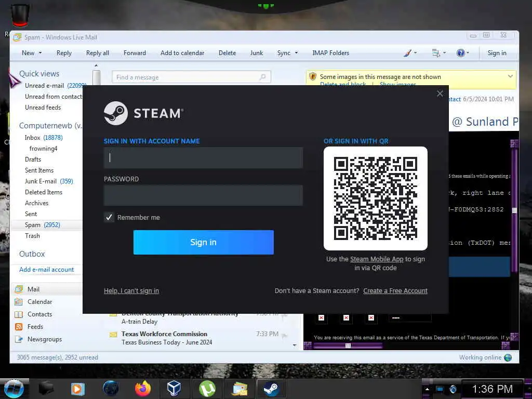Click the Working online globe icon in status bar
532x399 pixels.
point(508,357)
